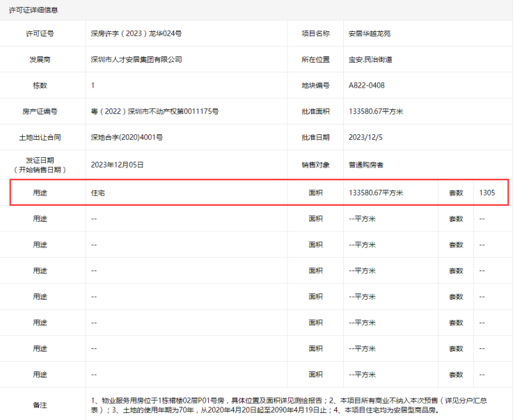Click the unit count 1305
This screenshot has width=515, height=420.
[487, 193]
